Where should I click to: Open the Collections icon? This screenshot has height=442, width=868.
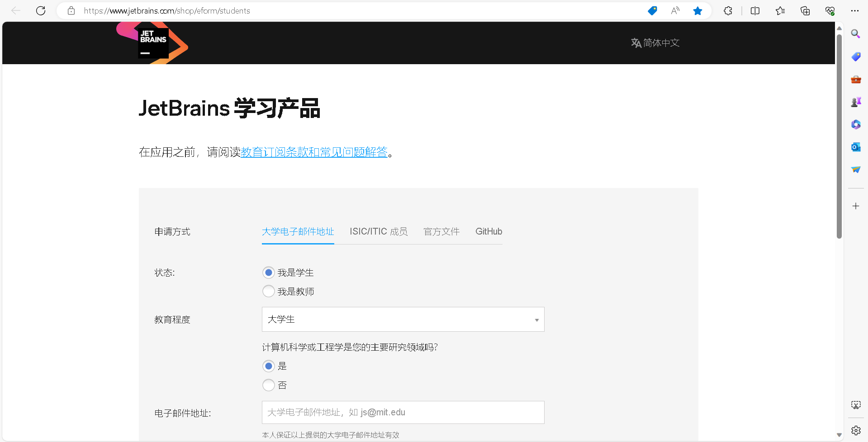click(x=805, y=11)
